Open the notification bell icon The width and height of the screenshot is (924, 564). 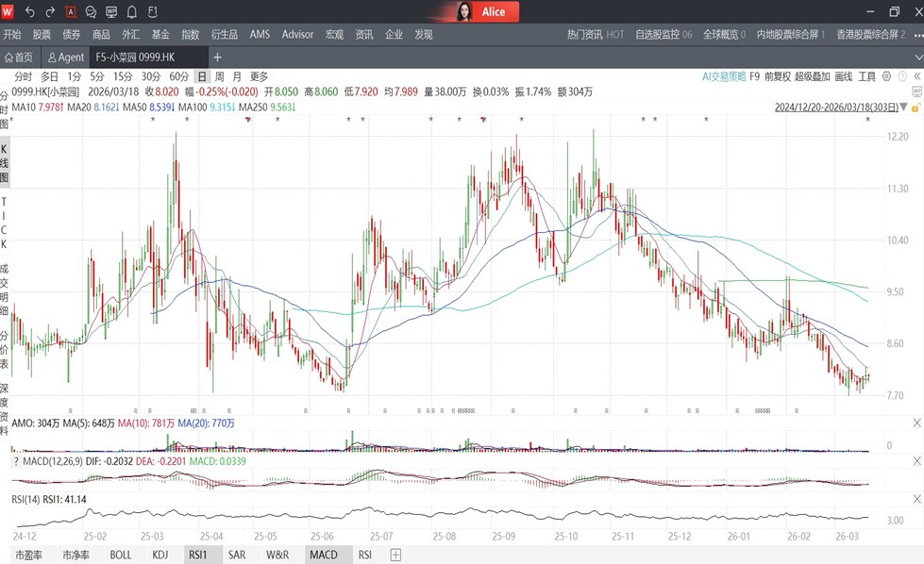point(131,12)
